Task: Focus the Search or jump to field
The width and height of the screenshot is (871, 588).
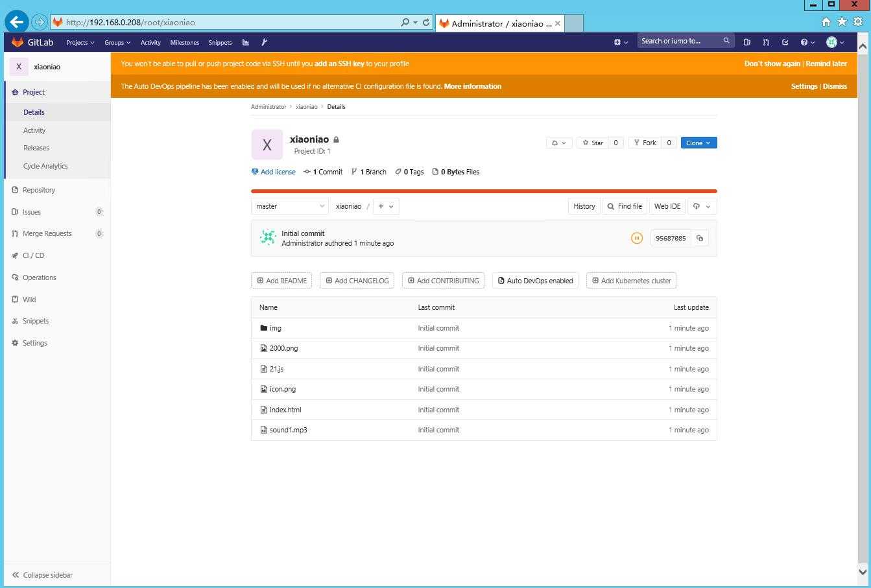Action: click(x=686, y=41)
